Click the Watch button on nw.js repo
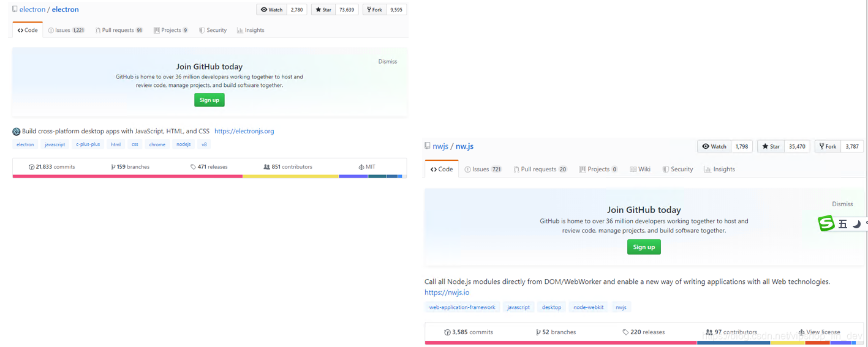The width and height of the screenshot is (868, 347). (x=714, y=146)
